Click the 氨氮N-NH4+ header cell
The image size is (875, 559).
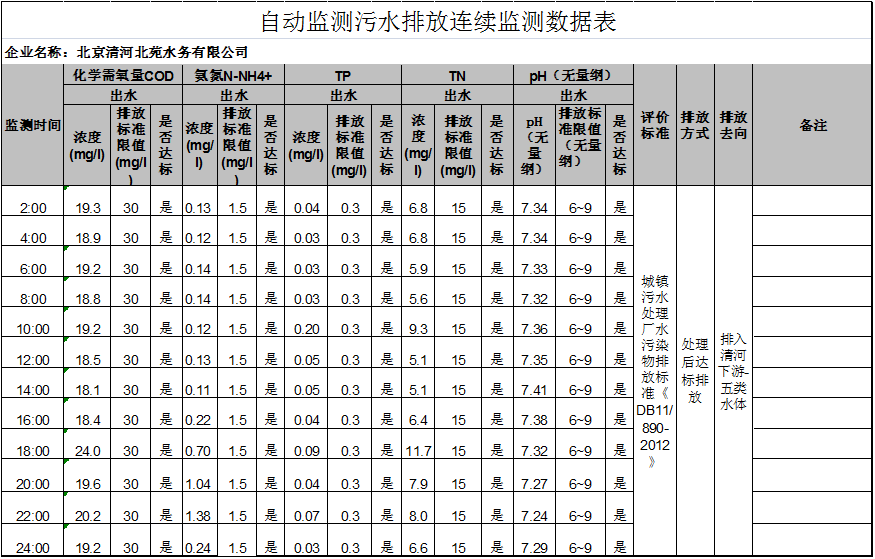[x=234, y=75]
